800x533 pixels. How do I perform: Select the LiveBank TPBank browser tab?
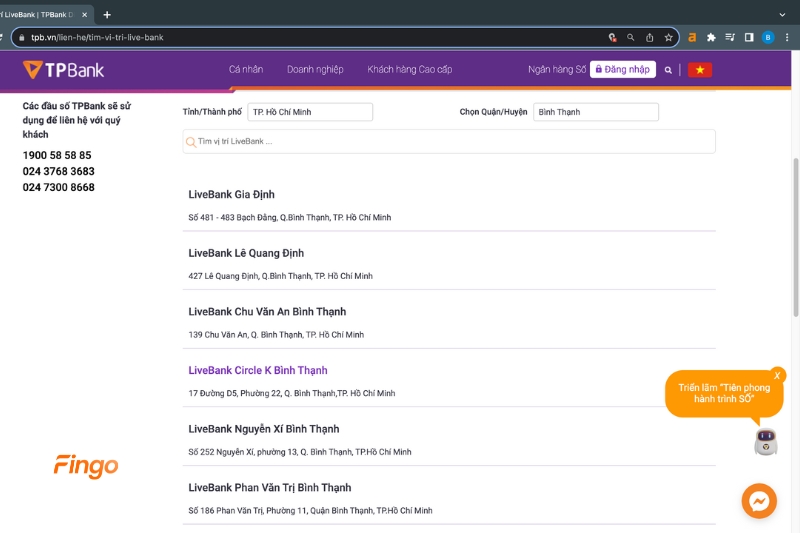pyautogui.click(x=41, y=15)
